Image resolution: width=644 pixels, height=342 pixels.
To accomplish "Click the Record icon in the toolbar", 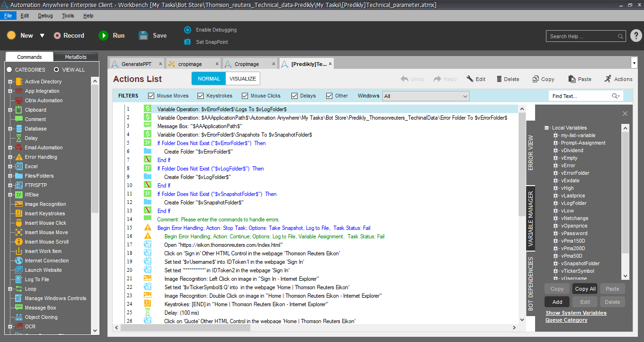I will (58, 36).
